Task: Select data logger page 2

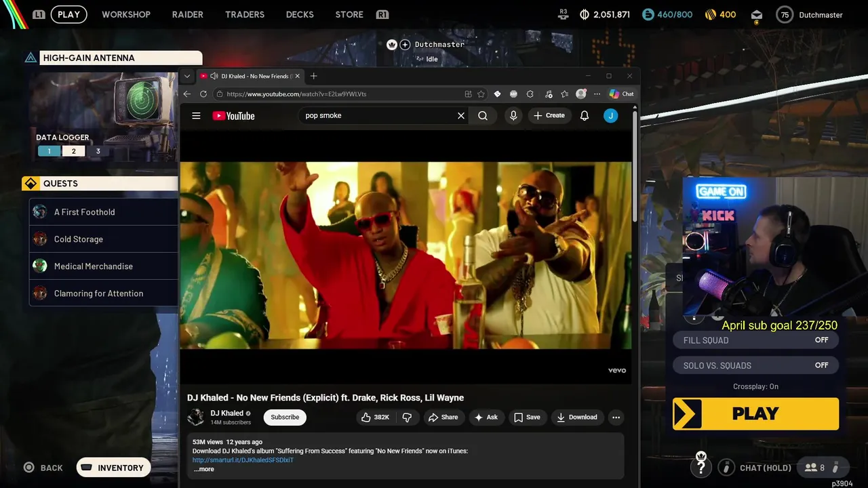Action: (74, 151)
